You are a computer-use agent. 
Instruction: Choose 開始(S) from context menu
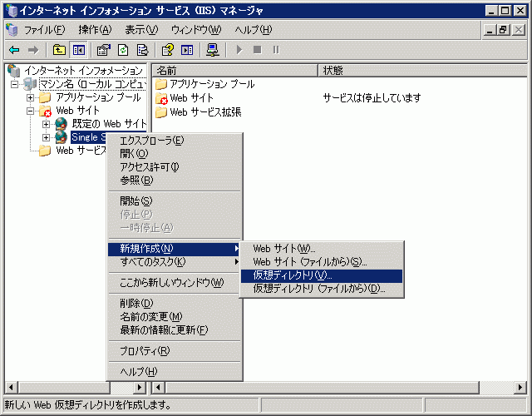[x=175, y=201]
